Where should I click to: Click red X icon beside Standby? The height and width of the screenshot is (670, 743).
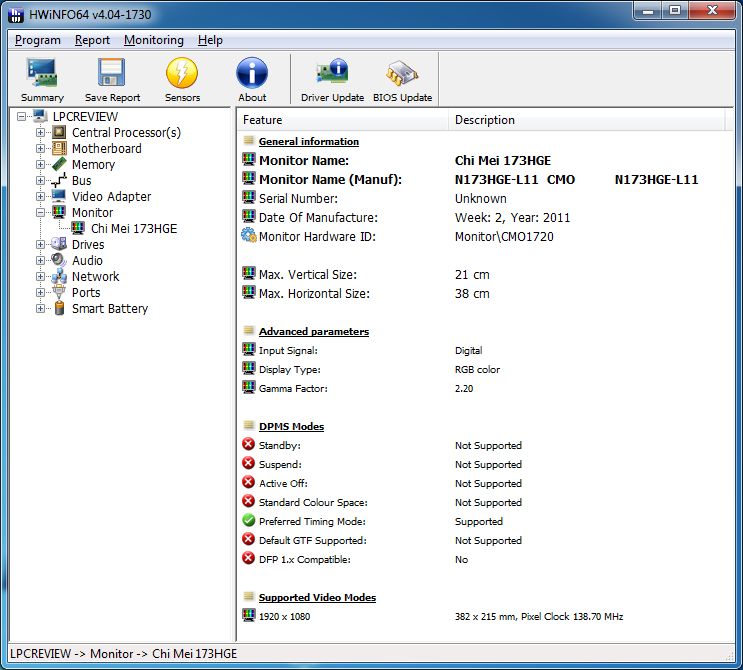pos(249,444)
